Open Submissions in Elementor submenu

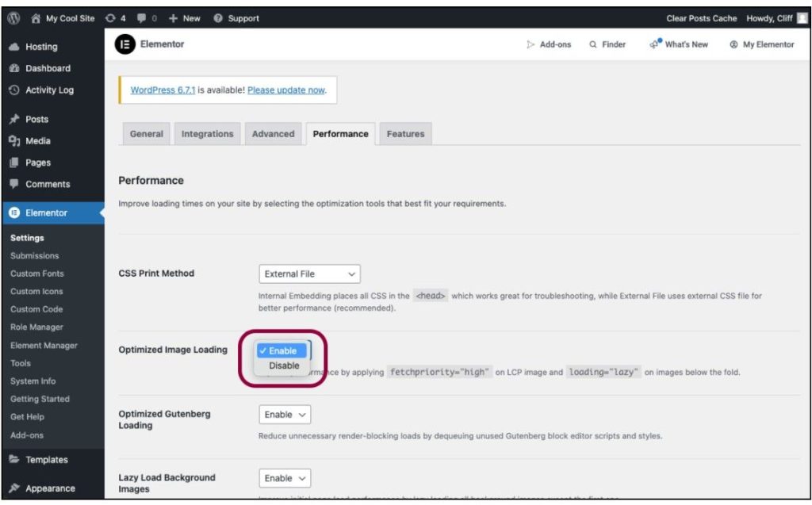pyautogui.click(x=35, y=256)
